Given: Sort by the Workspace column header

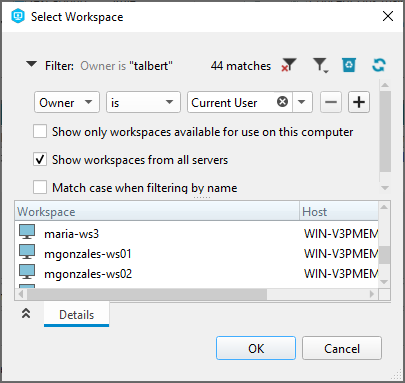Looking at the screenshot, I should pyautogui.click(x=157, y=212).
